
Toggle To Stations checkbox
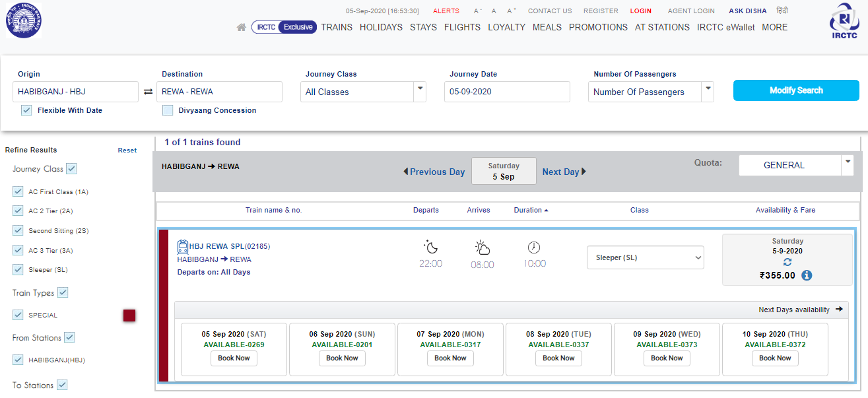pyautogui.click(x=62, y=385)
